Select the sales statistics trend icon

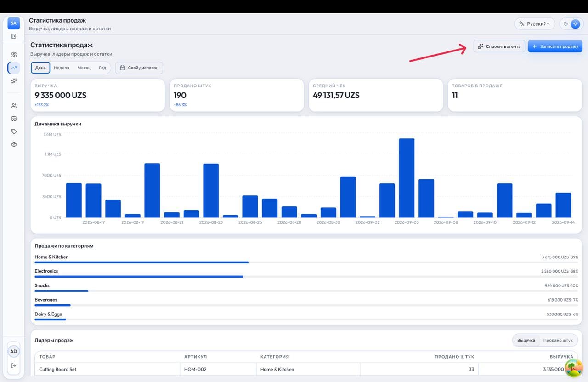coord(14,68)
